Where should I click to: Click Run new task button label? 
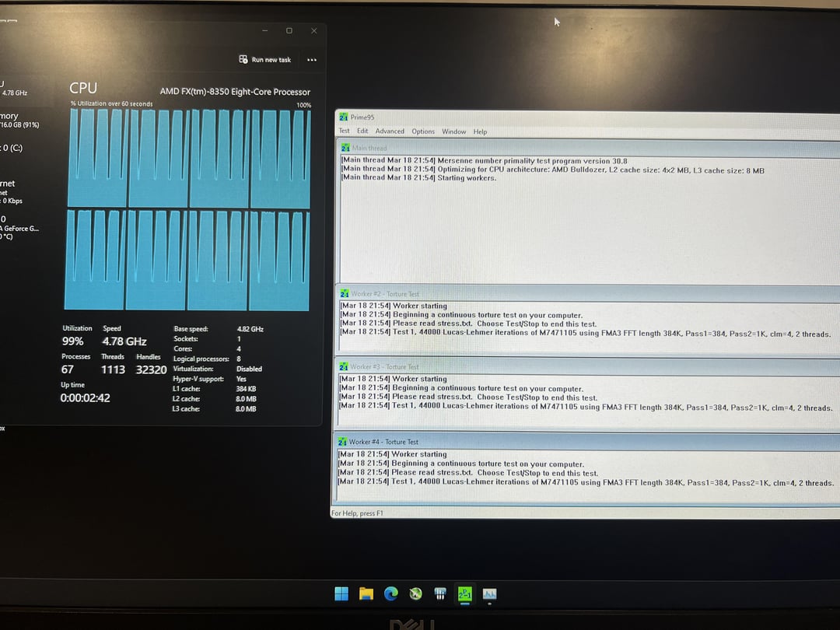coord(271,60)
